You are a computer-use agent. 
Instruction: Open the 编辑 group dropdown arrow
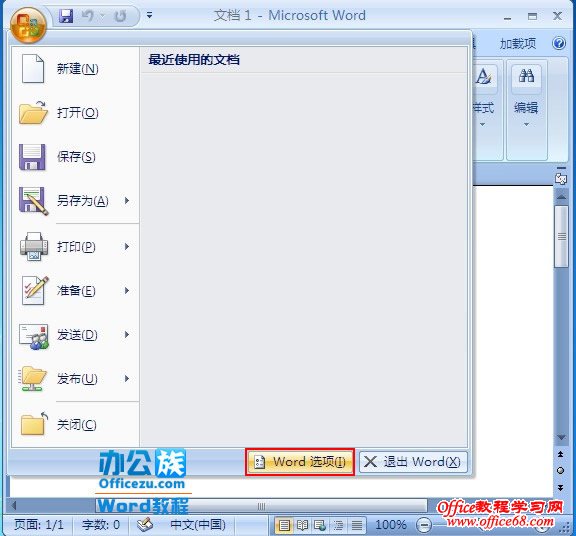[526, 125]
